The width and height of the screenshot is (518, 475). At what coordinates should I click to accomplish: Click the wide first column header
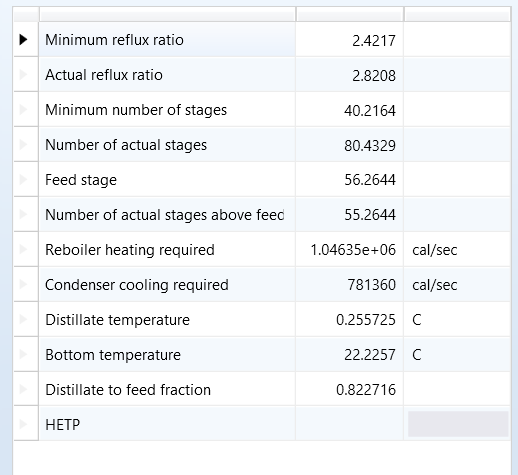tap(167, 14)
